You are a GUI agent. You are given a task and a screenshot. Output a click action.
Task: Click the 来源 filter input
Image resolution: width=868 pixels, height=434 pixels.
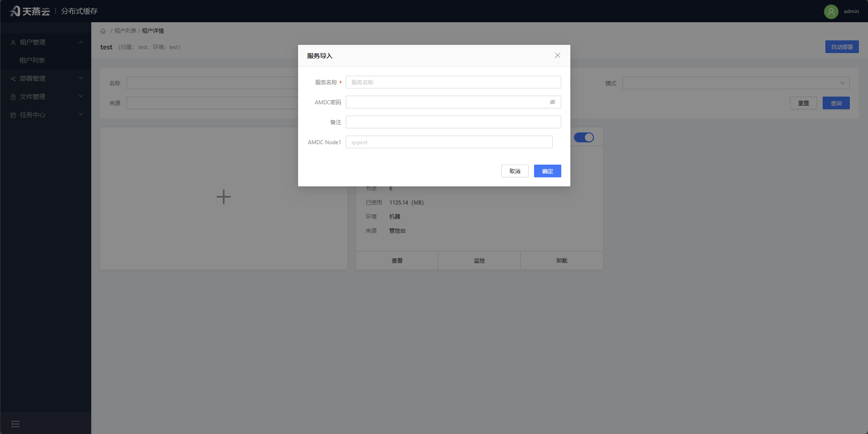coord(212,103)
